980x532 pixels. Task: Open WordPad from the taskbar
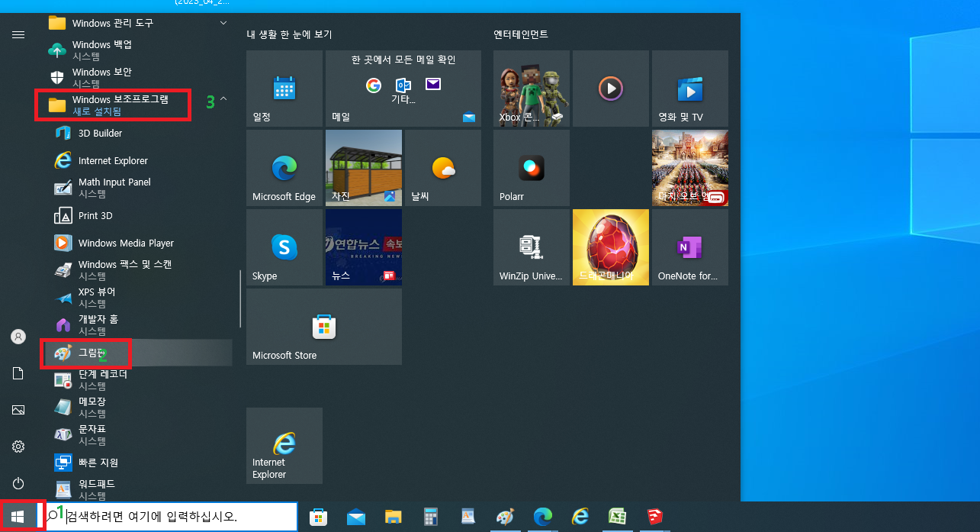click(x=468, y=517)
